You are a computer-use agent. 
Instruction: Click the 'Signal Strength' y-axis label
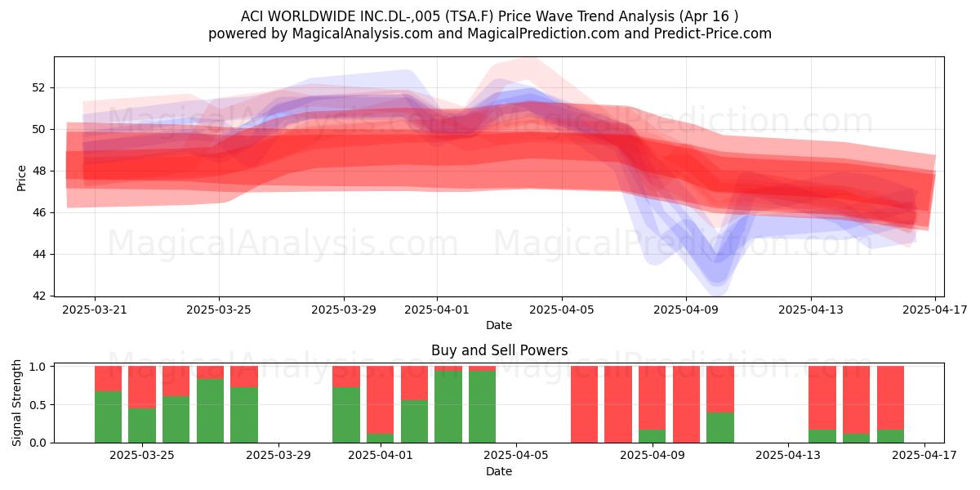coord(18,403)
